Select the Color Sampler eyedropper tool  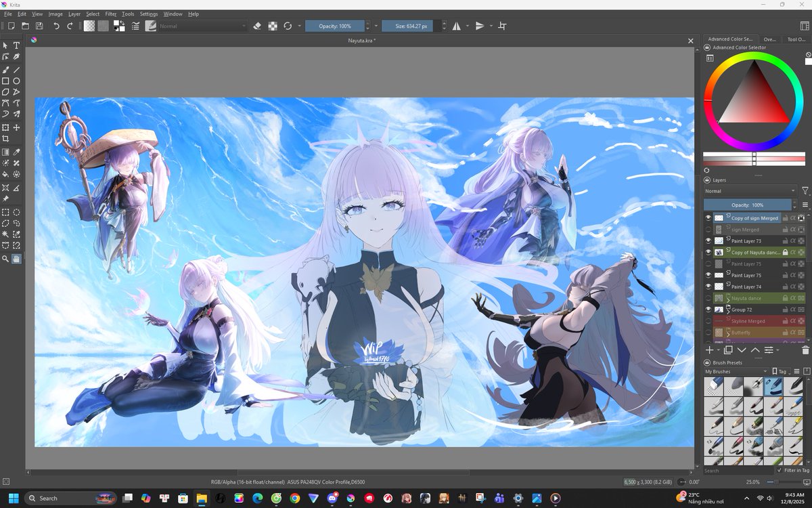[x=16, y=152]
